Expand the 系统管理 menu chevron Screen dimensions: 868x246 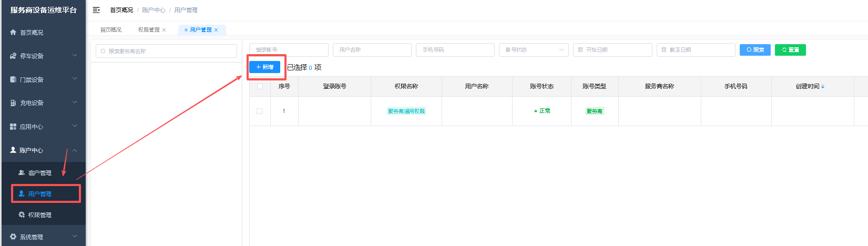(x=75, y=237)
